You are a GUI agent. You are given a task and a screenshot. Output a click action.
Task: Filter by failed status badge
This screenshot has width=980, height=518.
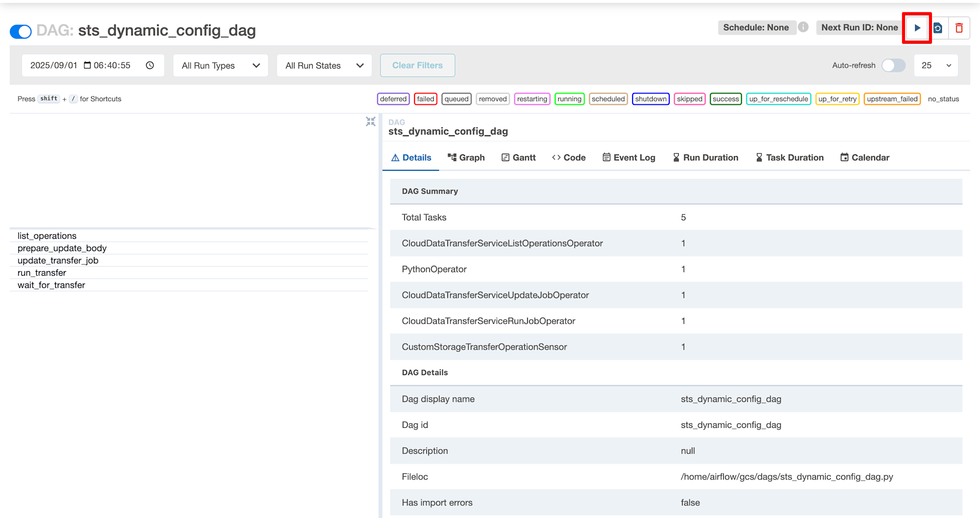click(425, 99)
